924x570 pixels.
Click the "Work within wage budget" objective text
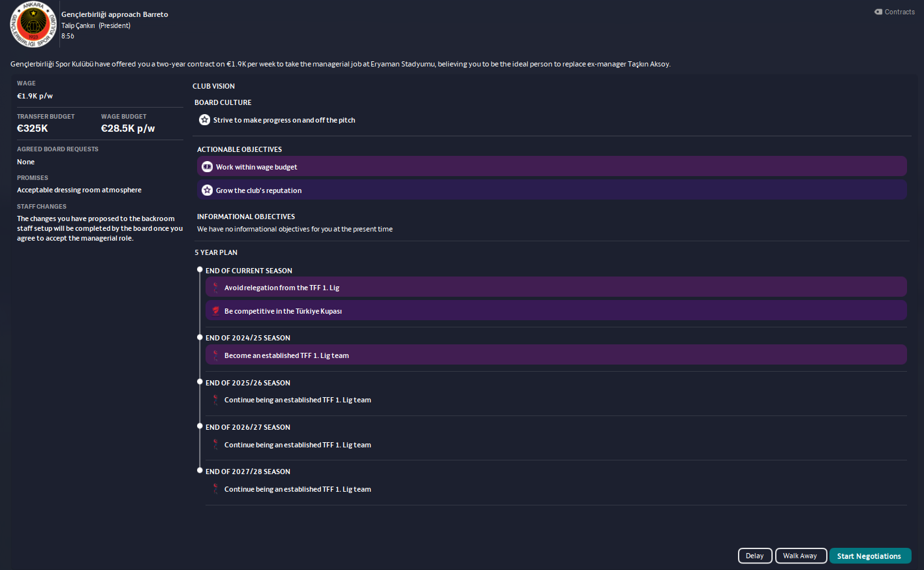256,167
